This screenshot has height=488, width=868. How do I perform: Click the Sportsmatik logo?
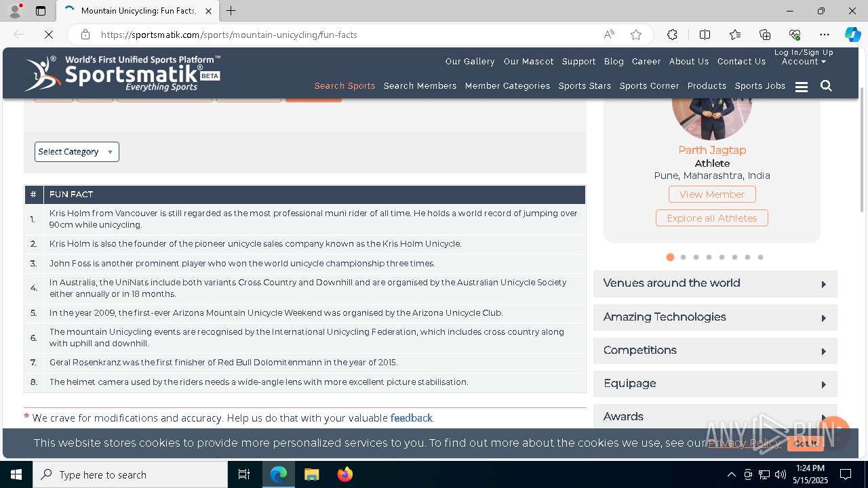tap(122, 73)
